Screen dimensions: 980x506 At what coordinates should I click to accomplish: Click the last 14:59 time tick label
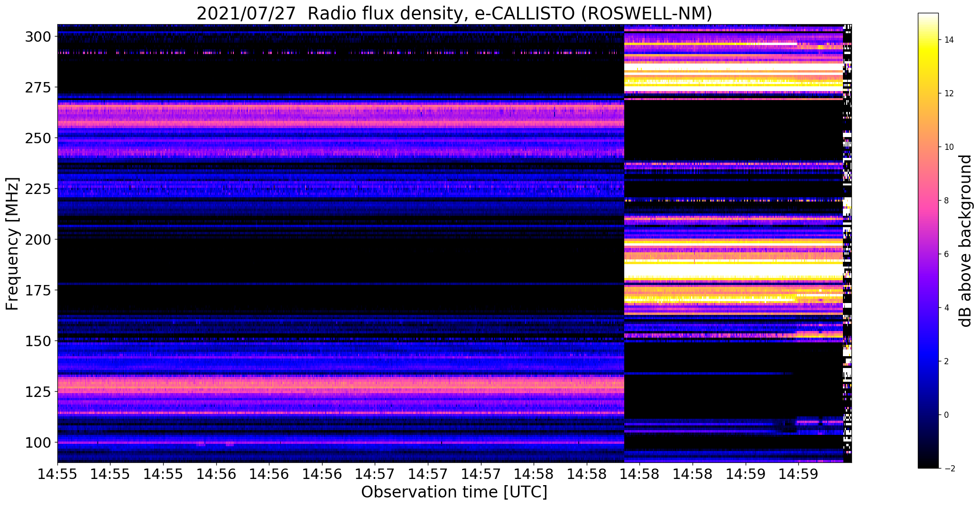(798, 474)
